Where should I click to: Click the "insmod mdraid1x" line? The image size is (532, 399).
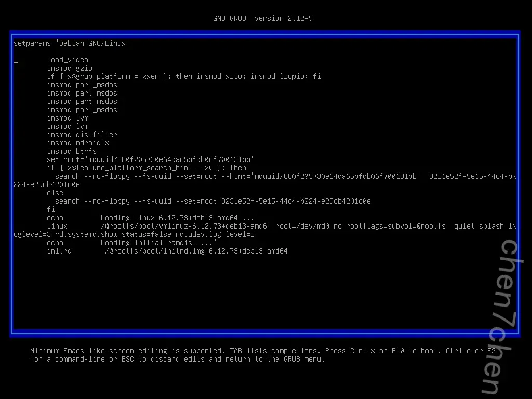[78, 143]
